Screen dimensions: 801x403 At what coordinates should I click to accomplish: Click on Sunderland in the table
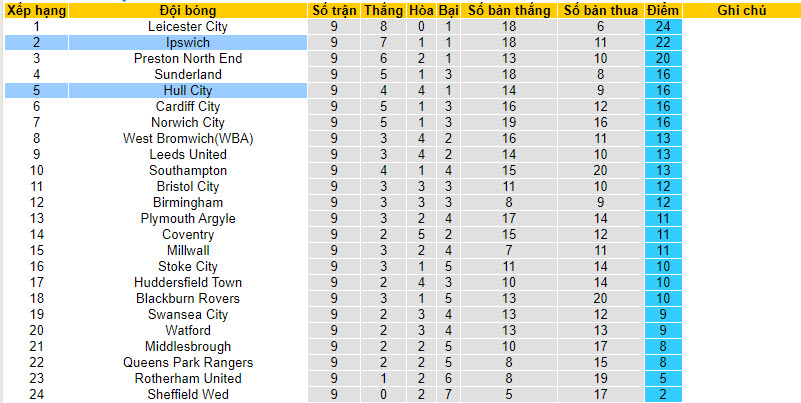tap(187, 74)
